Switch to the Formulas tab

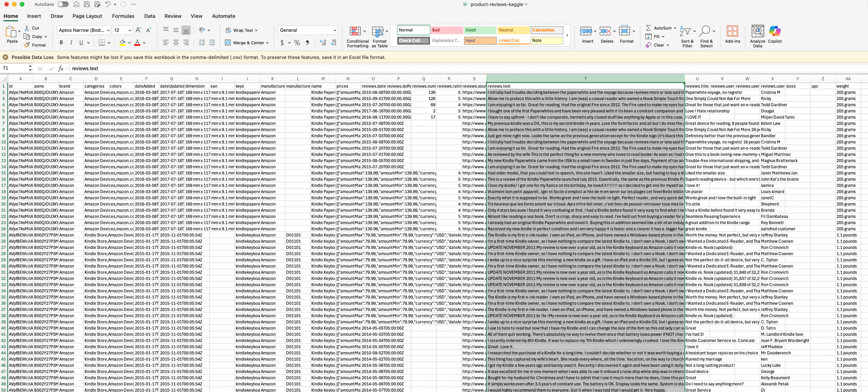tap(123, 16)
